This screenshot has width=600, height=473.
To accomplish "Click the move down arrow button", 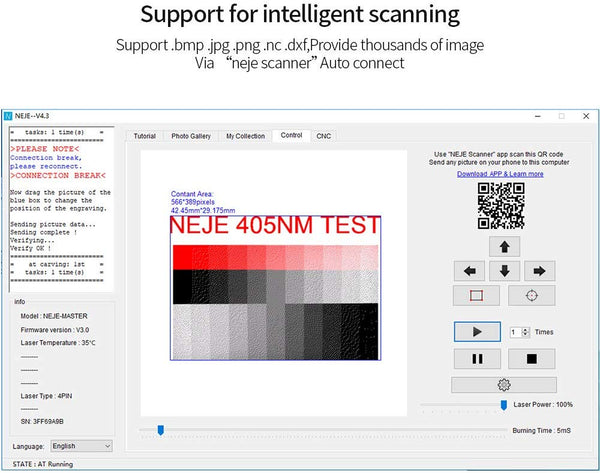I will [504, 270].
